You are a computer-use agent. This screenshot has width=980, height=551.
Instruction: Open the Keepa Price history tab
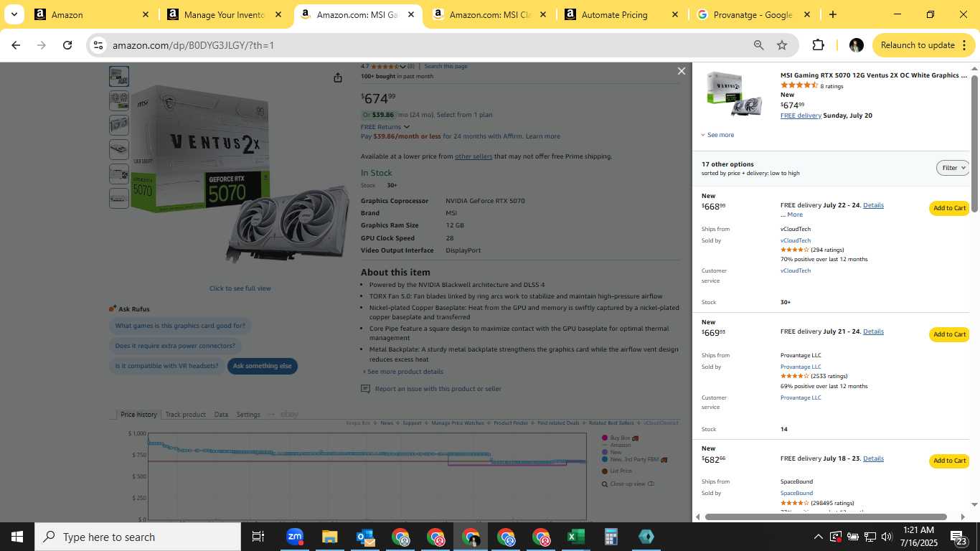pos(138,415)
